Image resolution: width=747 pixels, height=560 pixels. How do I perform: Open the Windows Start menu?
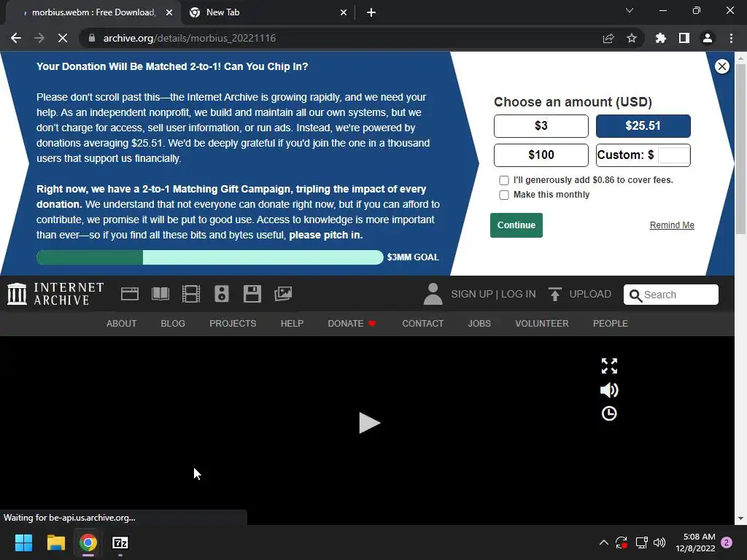click(23, 542)
